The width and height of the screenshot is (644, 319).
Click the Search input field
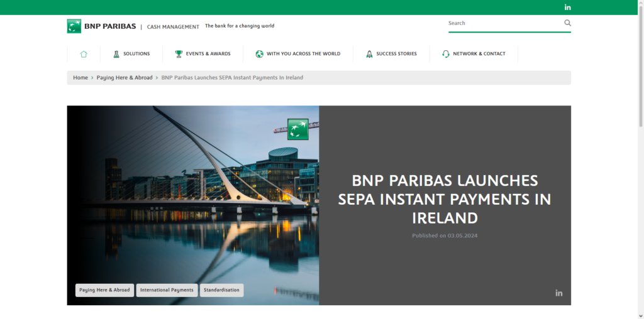[x=505, y=23]
